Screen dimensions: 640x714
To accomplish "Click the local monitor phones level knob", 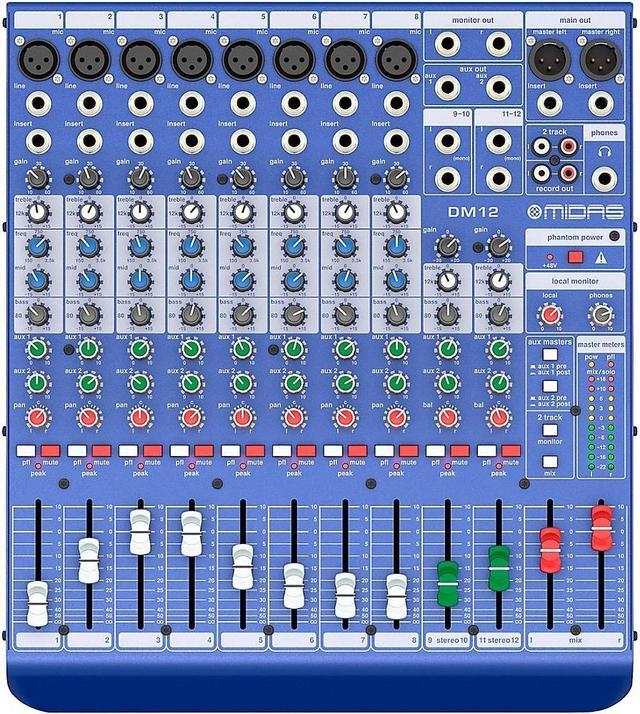I will [x=601, y=314].
